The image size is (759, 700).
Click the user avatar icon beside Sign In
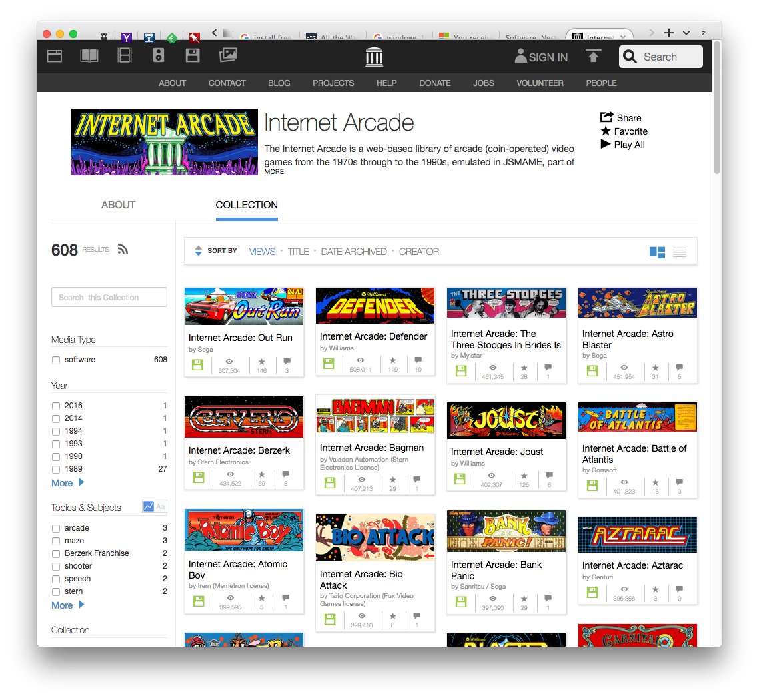(x=520, y=56)
